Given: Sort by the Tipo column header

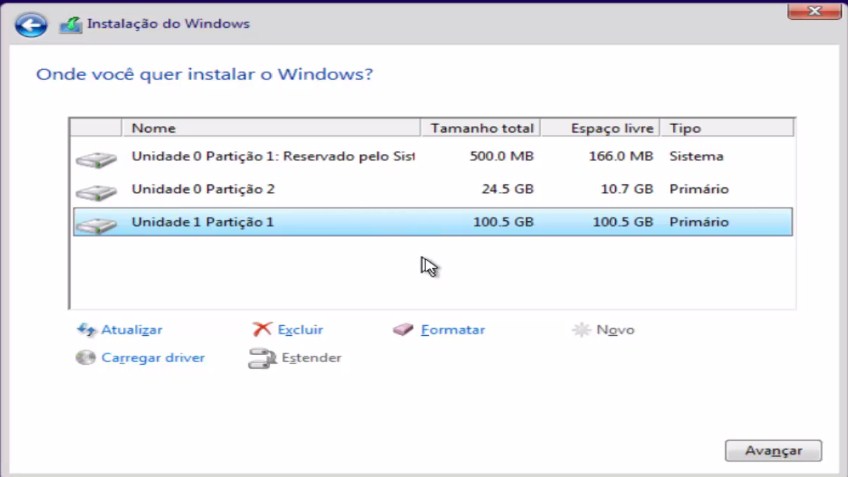Looking at the screenshot, I should (727, 128).
